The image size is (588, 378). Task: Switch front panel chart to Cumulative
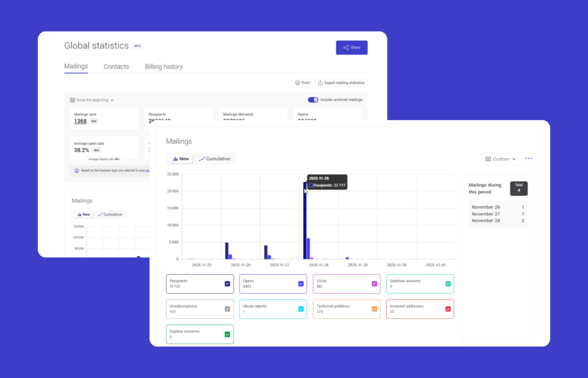pos(215,159)
